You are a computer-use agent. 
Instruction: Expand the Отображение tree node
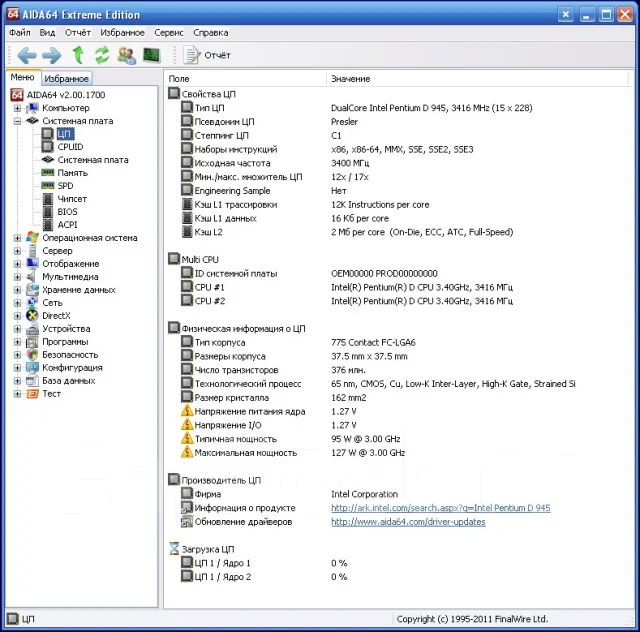tap(17, 264)
